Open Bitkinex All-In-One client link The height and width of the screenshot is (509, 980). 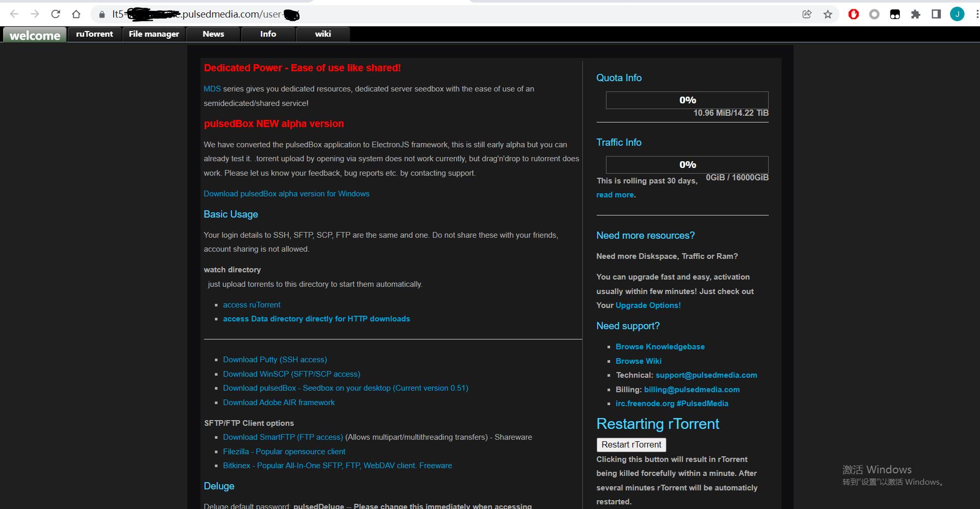click(x=337, y=466)
